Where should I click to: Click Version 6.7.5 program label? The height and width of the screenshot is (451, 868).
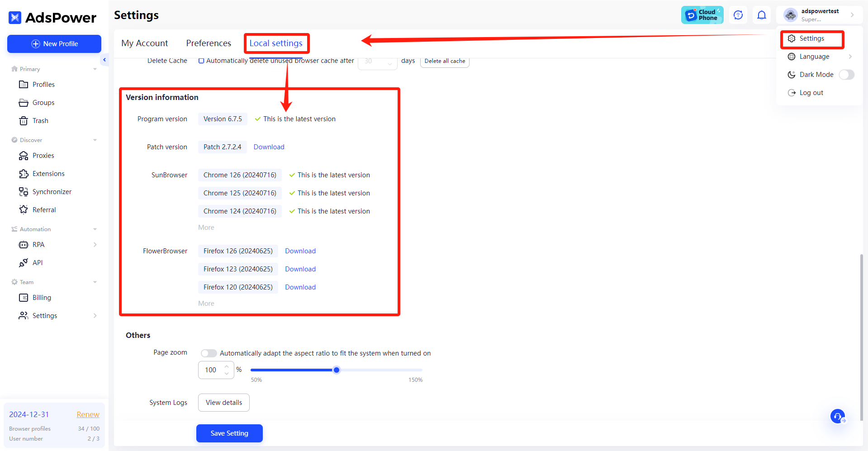click(223, 119)
